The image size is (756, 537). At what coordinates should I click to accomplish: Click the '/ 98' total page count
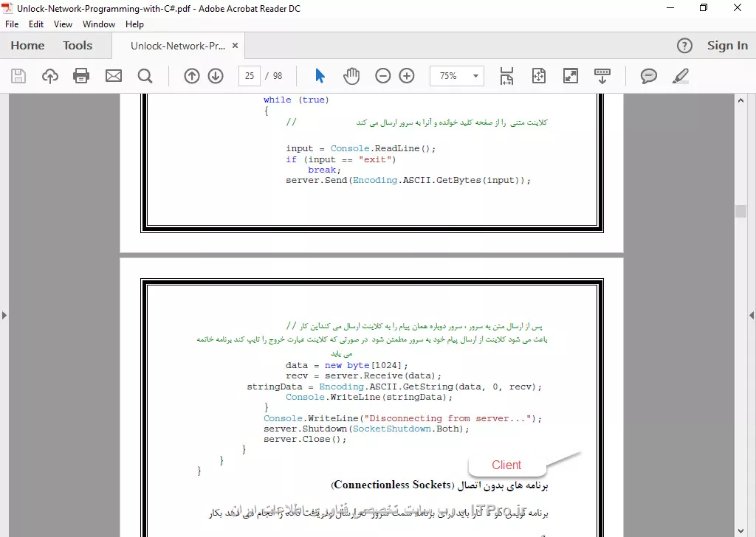coord(273,76)
